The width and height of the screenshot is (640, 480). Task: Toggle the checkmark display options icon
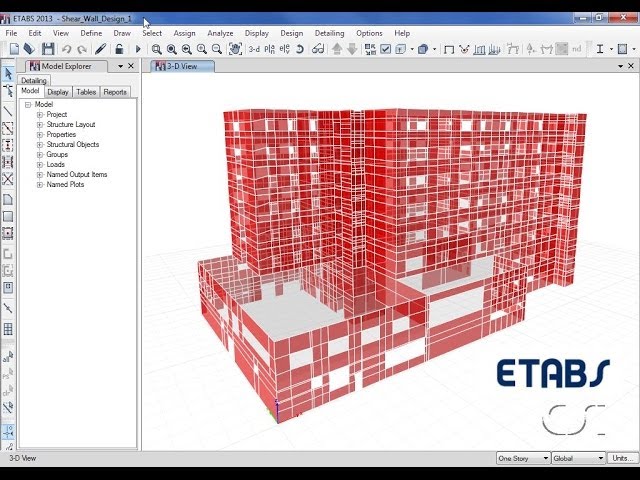pyautogui.click(x=385, y=49)
